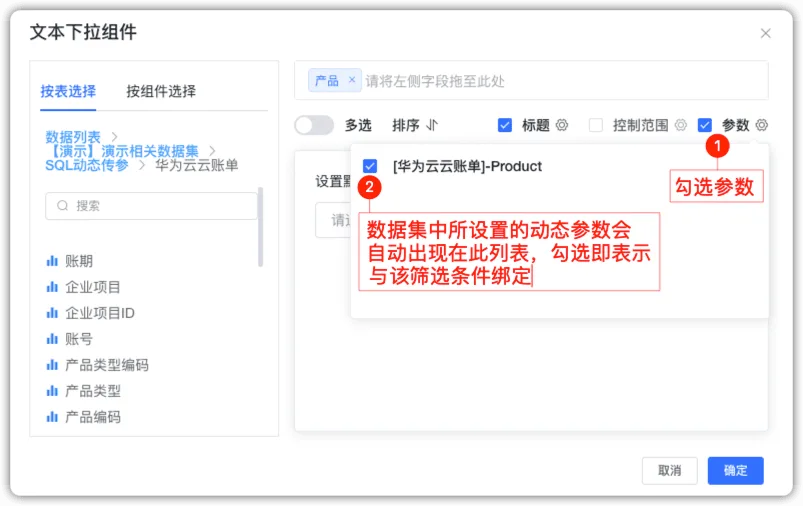
Task: Switch to 按组件选择 tab
Action: point(161,91)
